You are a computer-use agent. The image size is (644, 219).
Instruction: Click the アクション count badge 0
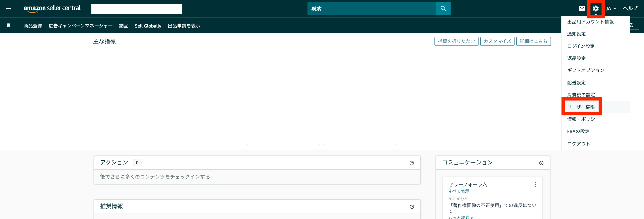137,163
